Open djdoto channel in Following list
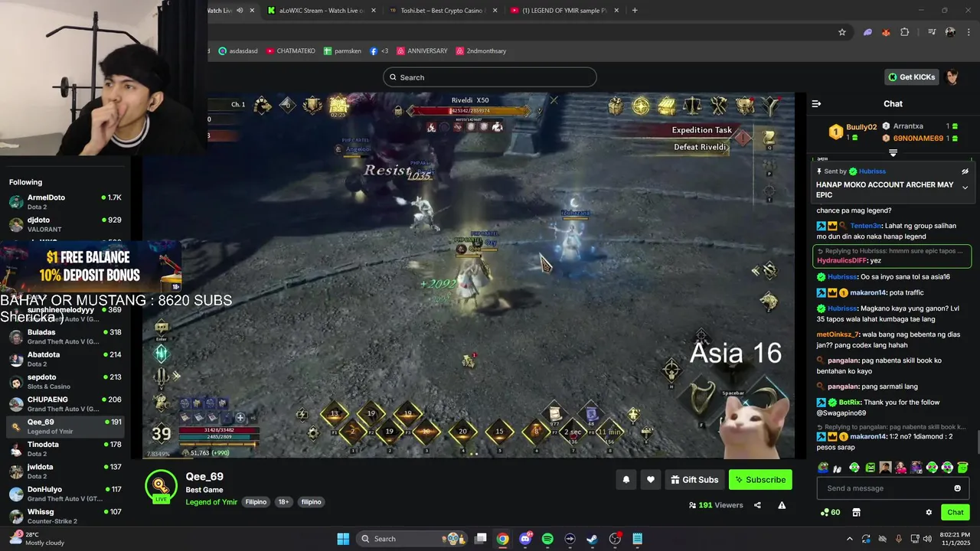Screen dimensions: 980x551 tap(65, 224)
